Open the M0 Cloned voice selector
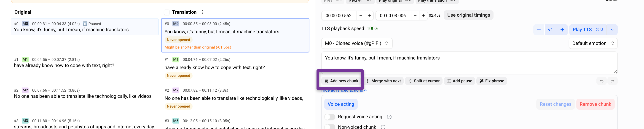The width and height of the screenshot is (644, 129). pos(357,43)
